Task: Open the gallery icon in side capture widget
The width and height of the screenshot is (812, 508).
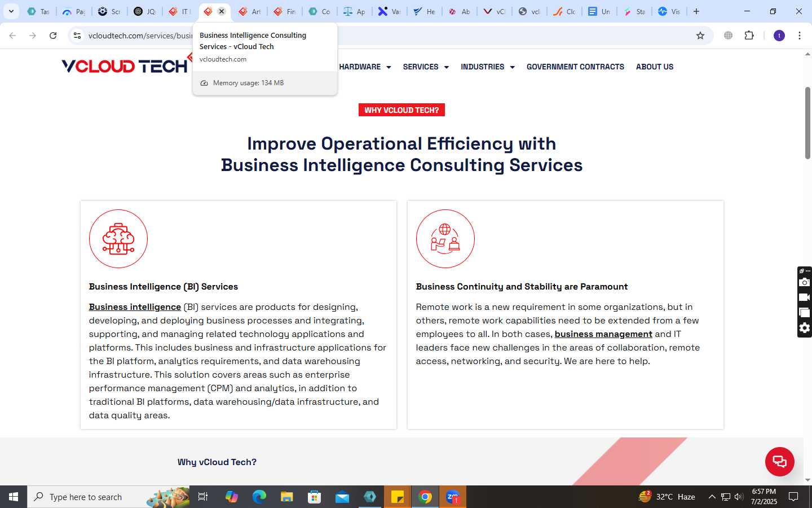Action: [804, 313]
